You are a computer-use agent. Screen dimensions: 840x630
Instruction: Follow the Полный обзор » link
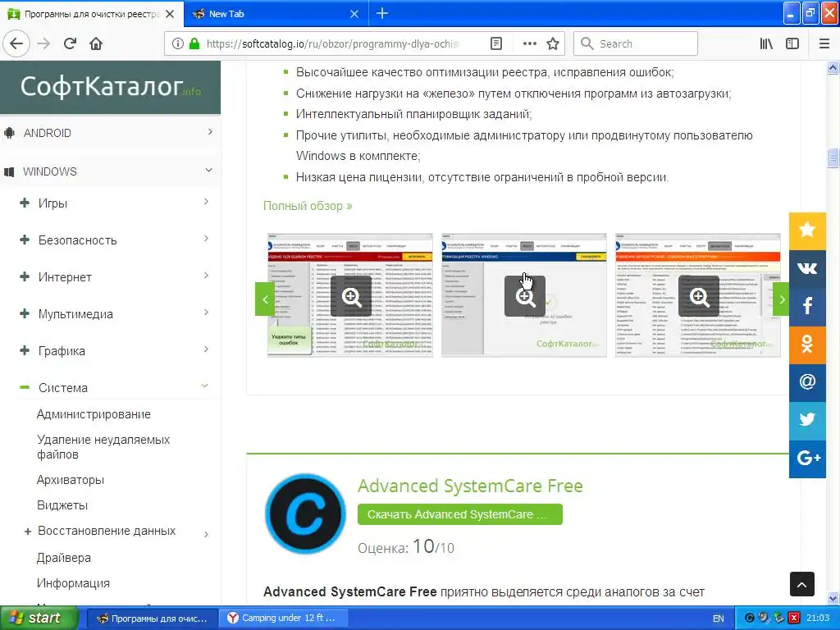308,206
